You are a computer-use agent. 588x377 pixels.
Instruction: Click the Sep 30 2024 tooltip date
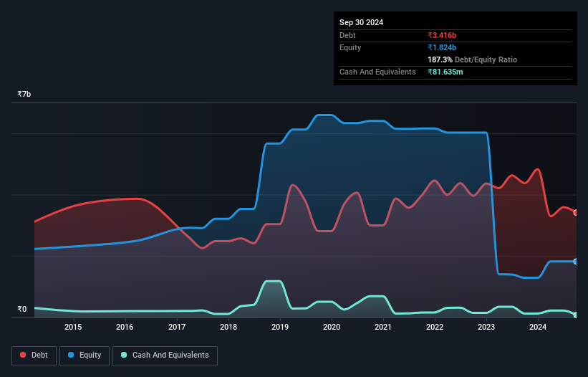[x=361, y=22]
